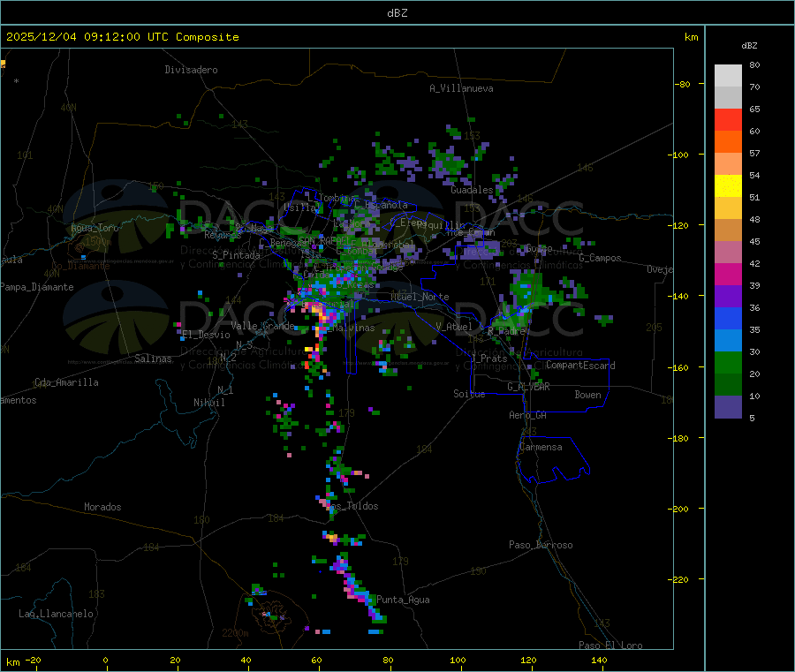The height and width of the screenshot is (672, 795).
Task: Select the yellow 51 dBZ legend swatch
Action: (728, 186)
